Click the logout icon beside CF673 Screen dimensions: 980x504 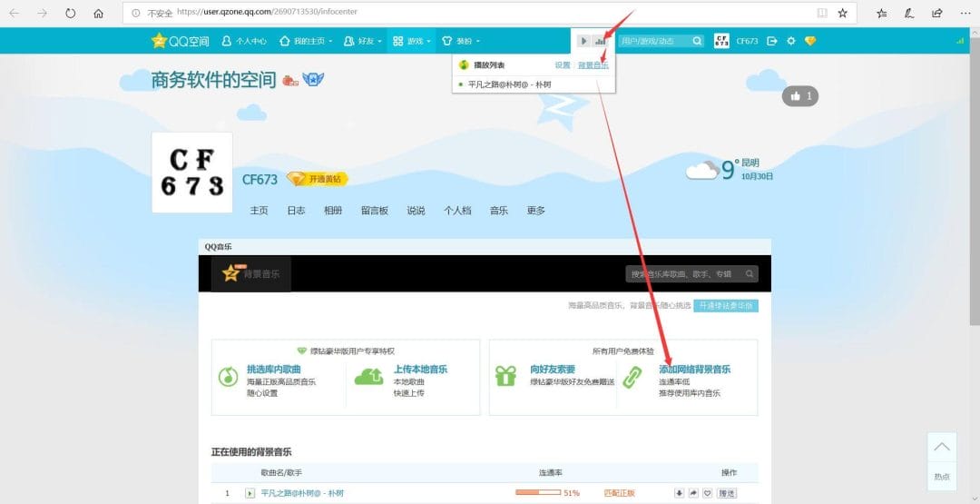coord(772,41)
